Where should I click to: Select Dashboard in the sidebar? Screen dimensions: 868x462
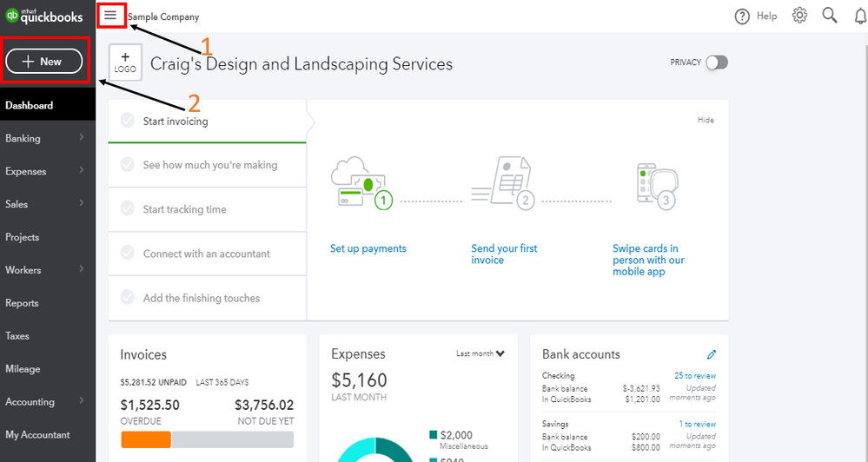point(48,105)
